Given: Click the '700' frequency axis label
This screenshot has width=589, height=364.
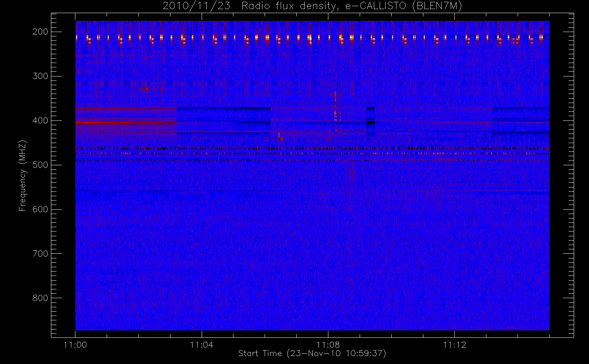Looking at the screenshot, I should [40, 254].
